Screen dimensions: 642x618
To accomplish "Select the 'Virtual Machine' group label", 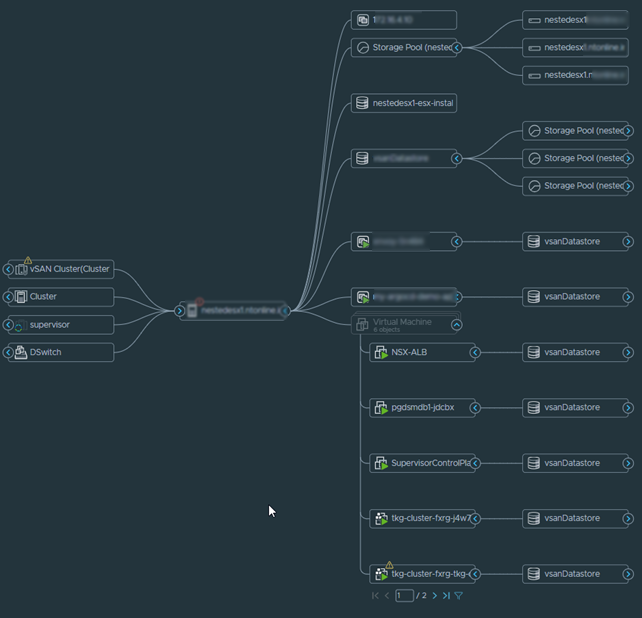I will 402,322.
